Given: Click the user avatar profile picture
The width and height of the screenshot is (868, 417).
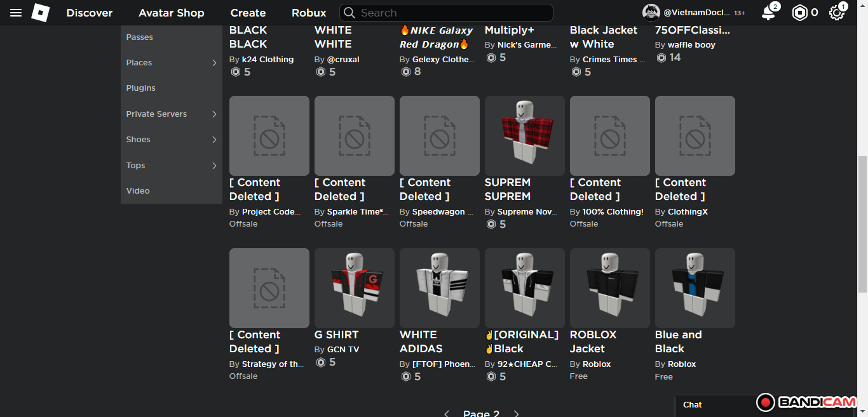Looking at the screenshot, I should 651,13.
